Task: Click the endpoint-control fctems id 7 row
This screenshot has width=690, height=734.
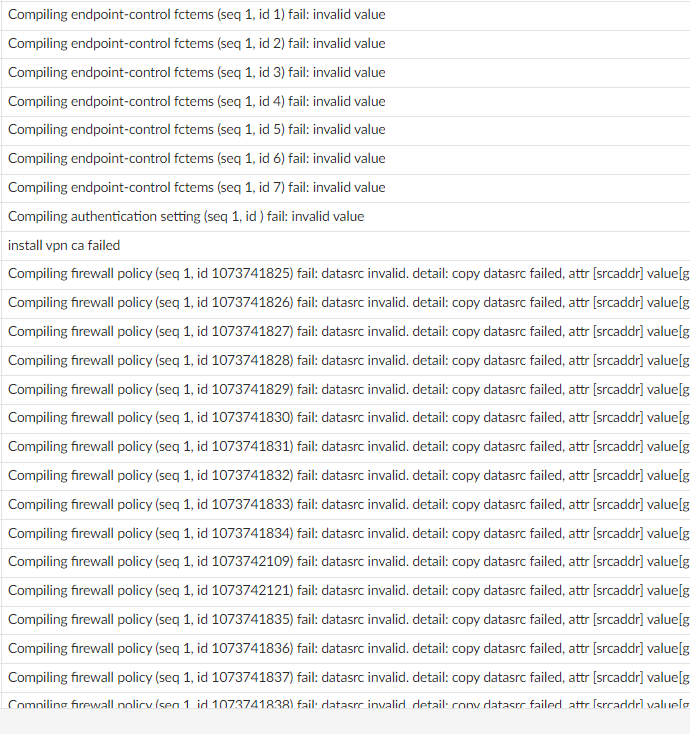Action: click(196, 188)
